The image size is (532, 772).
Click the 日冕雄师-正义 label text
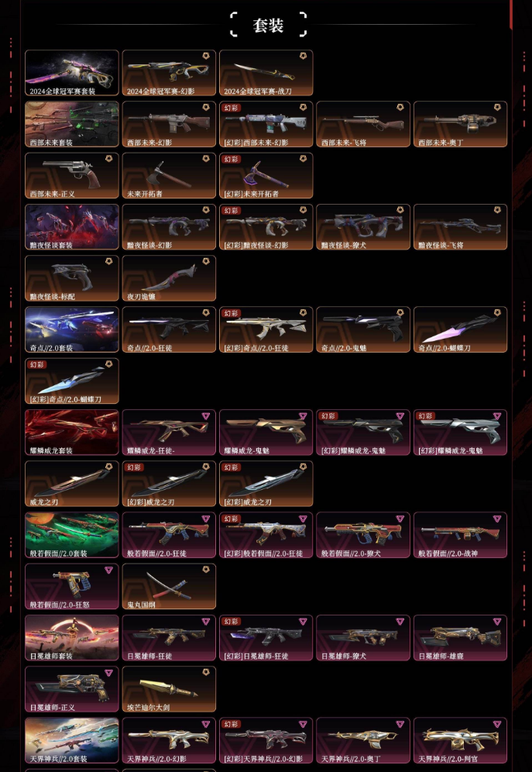pos(53,708)
